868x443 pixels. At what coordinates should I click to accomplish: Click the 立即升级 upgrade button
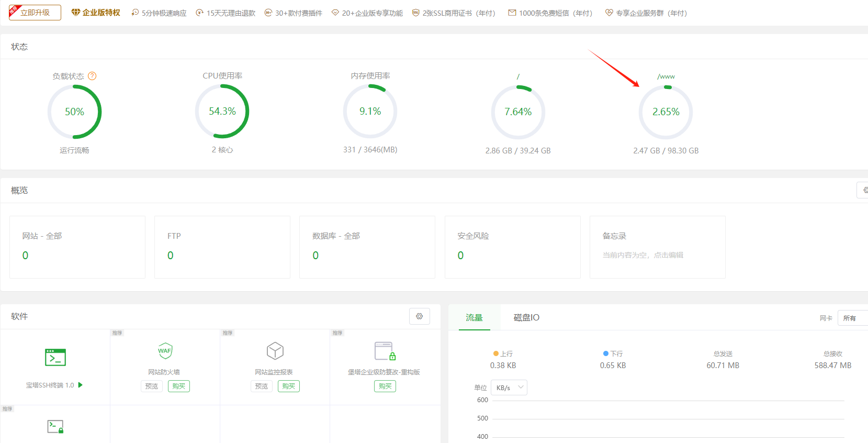click(35, 13)
